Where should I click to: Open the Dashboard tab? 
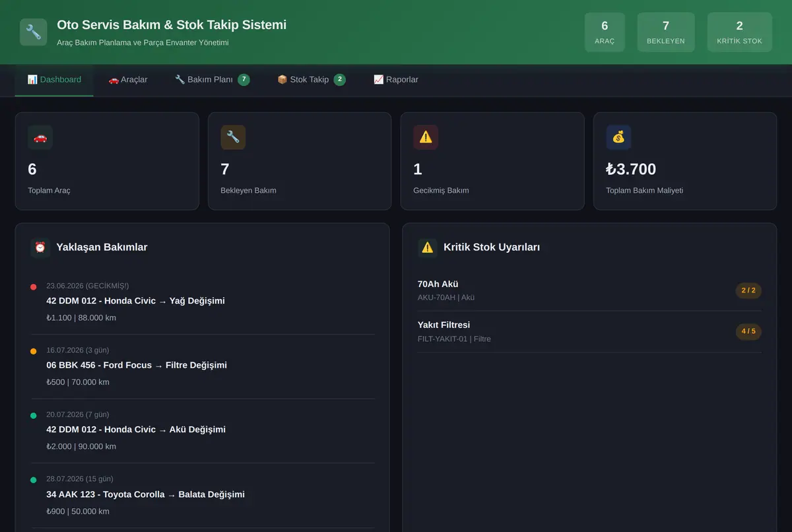tap(54, 80)
